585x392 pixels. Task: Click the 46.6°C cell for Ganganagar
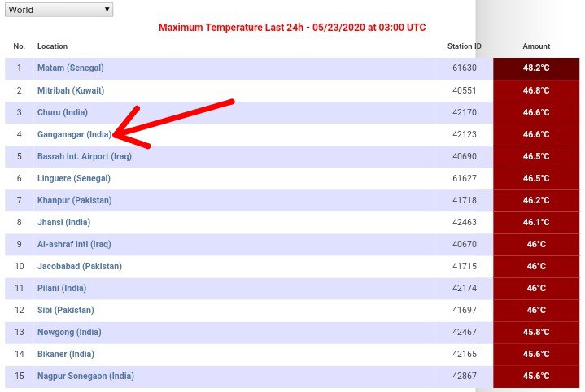point(536,135)
